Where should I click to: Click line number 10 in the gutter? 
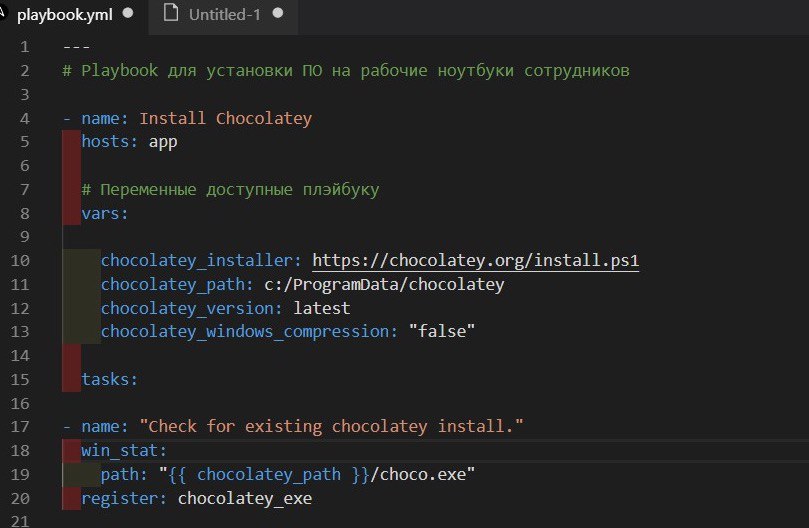coord(21,260)
